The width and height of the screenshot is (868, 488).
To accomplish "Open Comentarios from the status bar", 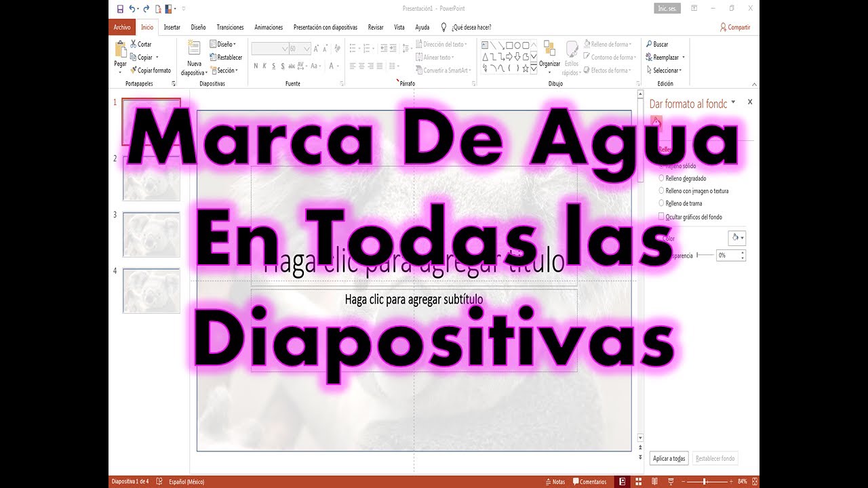I will (589, 482).
